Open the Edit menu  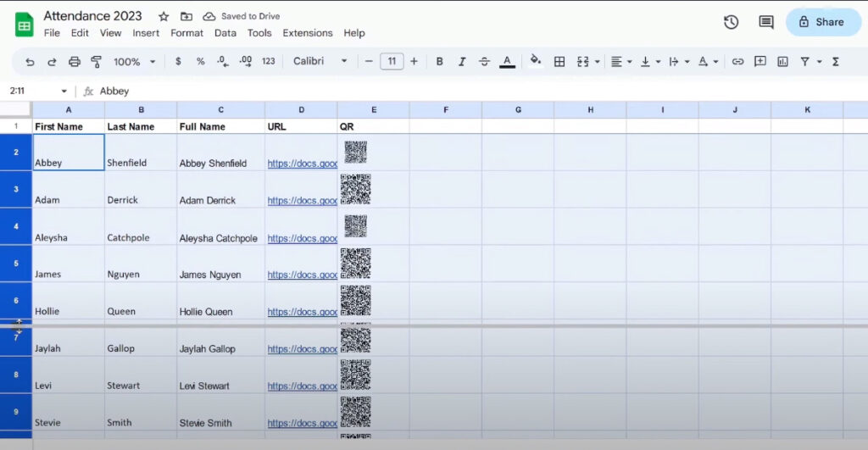click(x=80, y=33)
